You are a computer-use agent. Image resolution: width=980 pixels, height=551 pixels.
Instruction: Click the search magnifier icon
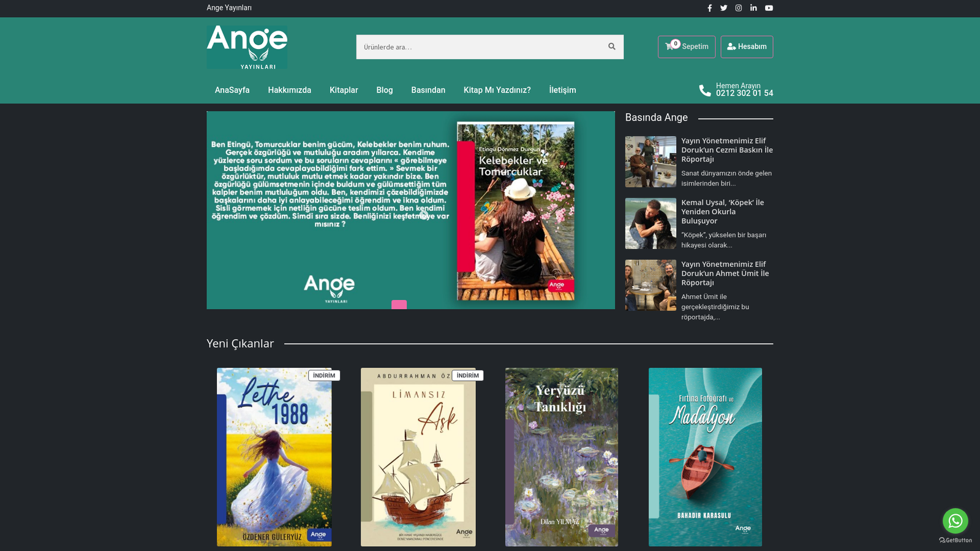[x=611, y=47]
